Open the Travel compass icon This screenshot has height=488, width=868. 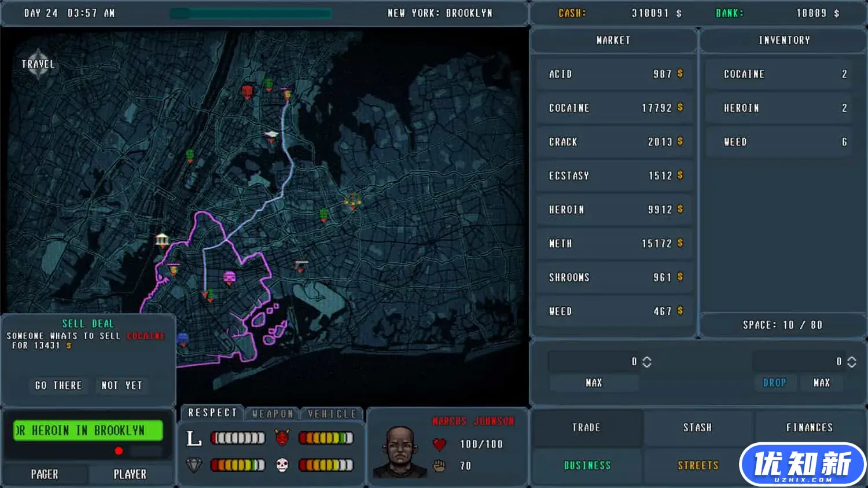pos(38,64)
